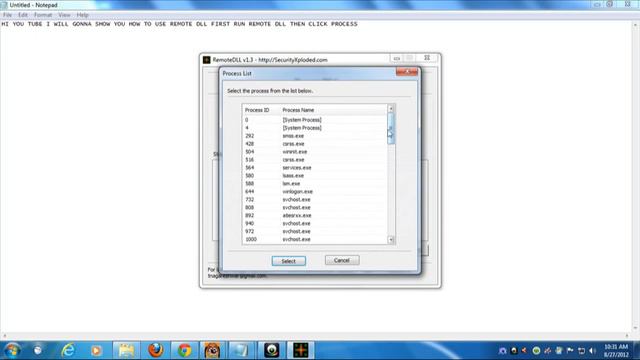The width and height of the screenshot is (640, 360).
Task: Select process with ID 516 csrss.exe
Action: (315, 160)
